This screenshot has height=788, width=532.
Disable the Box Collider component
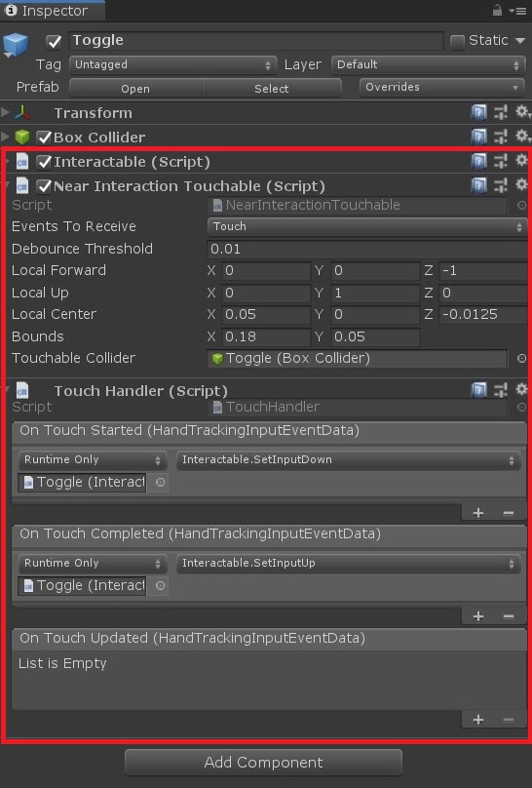pos(44,138)
